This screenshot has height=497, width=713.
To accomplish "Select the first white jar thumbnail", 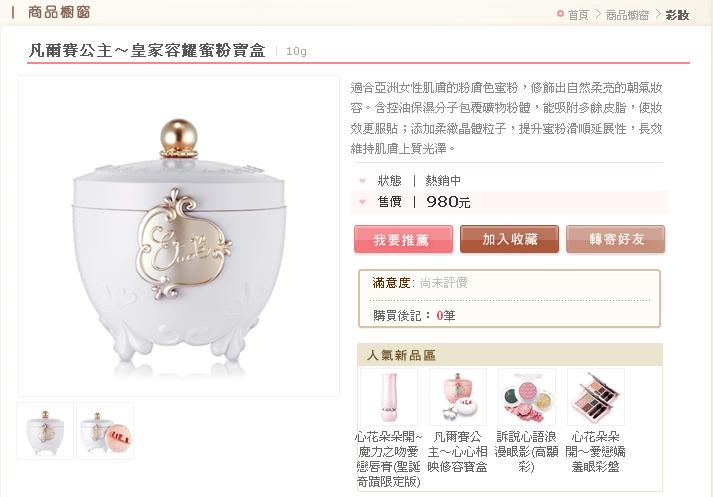I will point(45,431).
